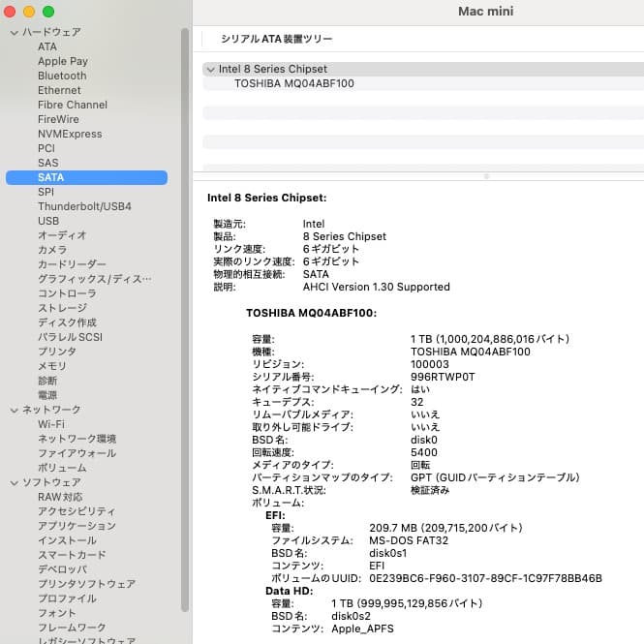Select ディスク作成 in the sidebar

pyautogui.click(x=67, y=322)
